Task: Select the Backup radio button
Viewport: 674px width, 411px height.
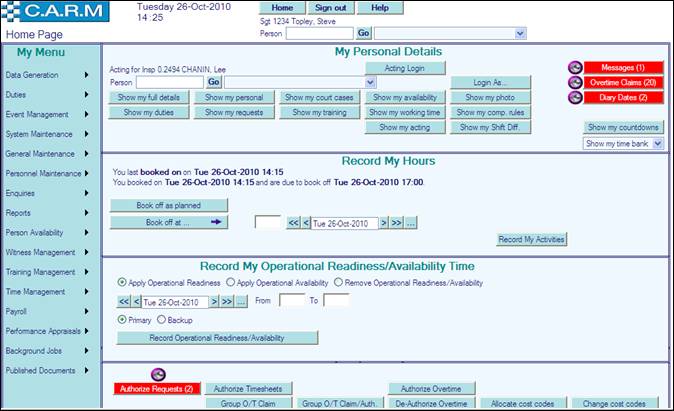Action: (161, 319)
